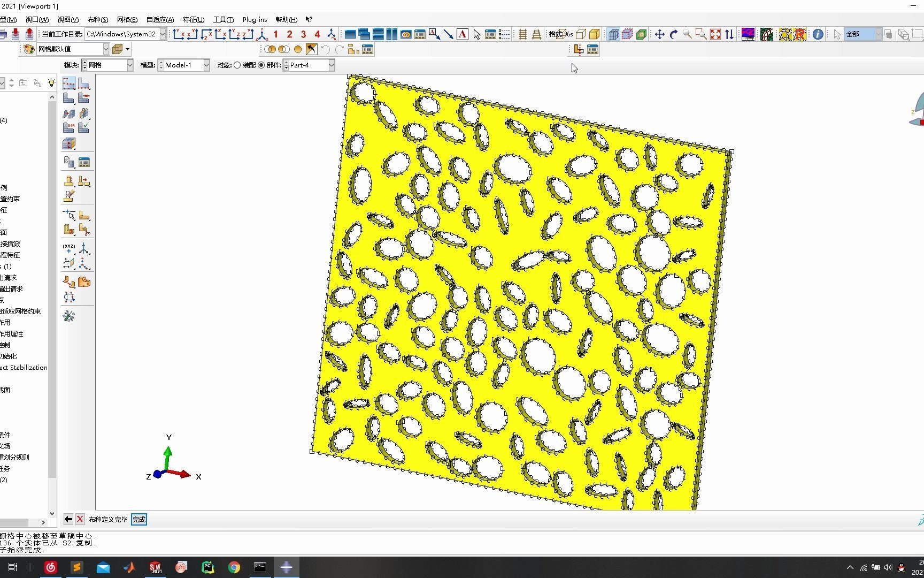Screen dimensions: 924x578
Task: Open the 网格 module dropdown
Action: [x=130, y=65]
